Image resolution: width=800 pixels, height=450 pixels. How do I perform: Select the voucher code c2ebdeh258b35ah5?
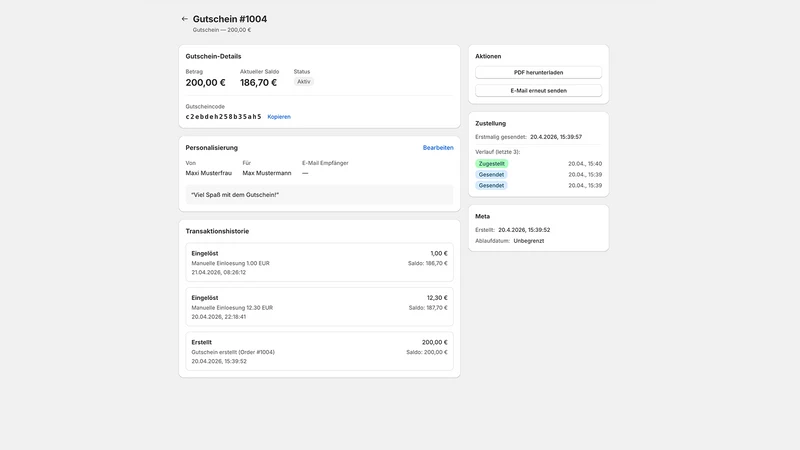(x=223, y=117)
